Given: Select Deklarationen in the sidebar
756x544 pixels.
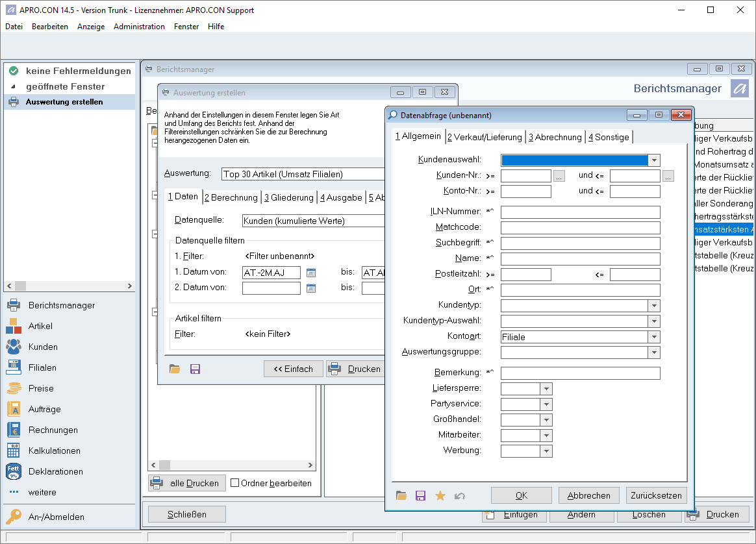Looking at the screenshot, I should coord(55,471).
